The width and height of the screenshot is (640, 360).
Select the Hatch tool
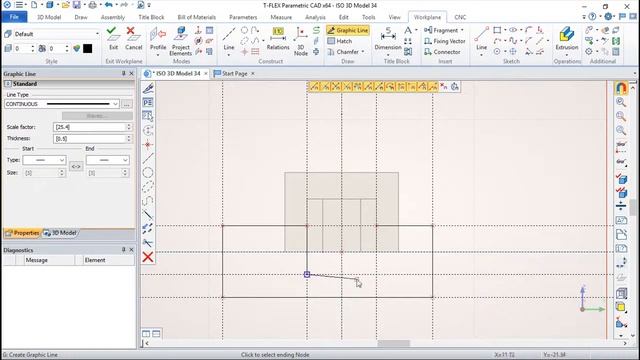click(x=340, y=41)
